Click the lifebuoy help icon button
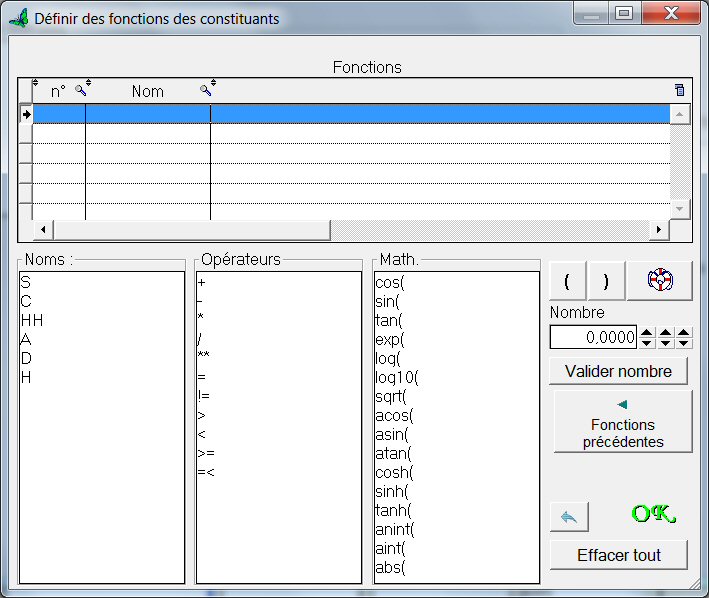This screenshot has width=709, height=598. 660,281
